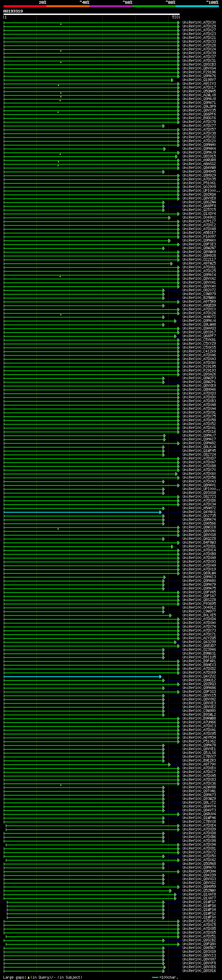Click the cyan alignment bar for UniRef100_Q4YNX1
222x980 pixels.
pos(82,512)
